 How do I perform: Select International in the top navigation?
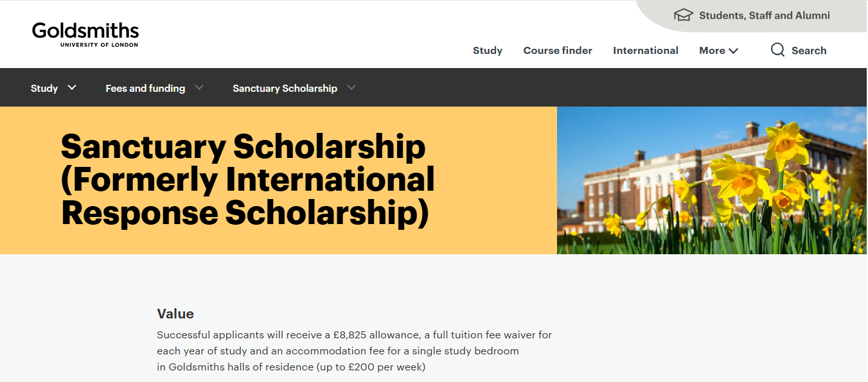pyautogui.click(x=645, y=50)
